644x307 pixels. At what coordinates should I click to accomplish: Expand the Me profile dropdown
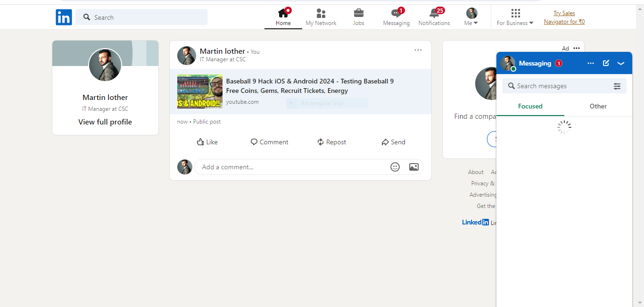(471, 17)
